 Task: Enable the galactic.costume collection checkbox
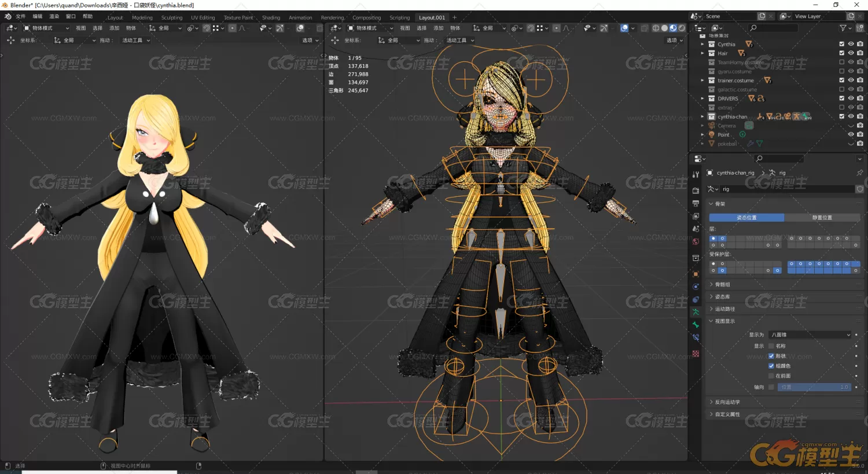[x=842, y=89]
